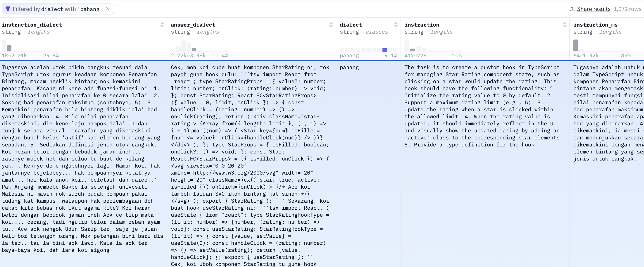Remove the 'pahang' dialect filter
644x267 pixels.
click(108, 9)
